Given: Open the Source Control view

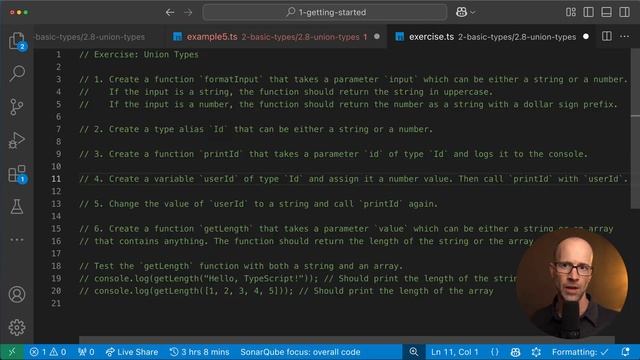Looking at the screenshot, I should coord(17,107).
